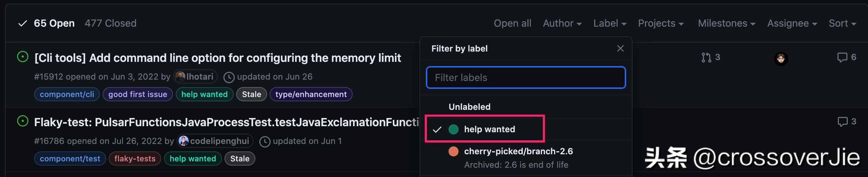868x177 pixels.
Task: Open the comments icon showing 6
Action: [847, 57]
